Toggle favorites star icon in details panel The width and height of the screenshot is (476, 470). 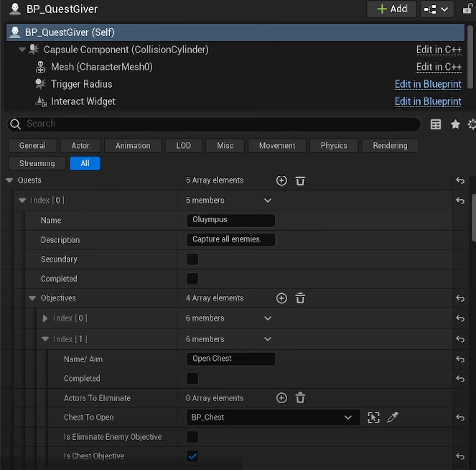[x=455, y=124]
